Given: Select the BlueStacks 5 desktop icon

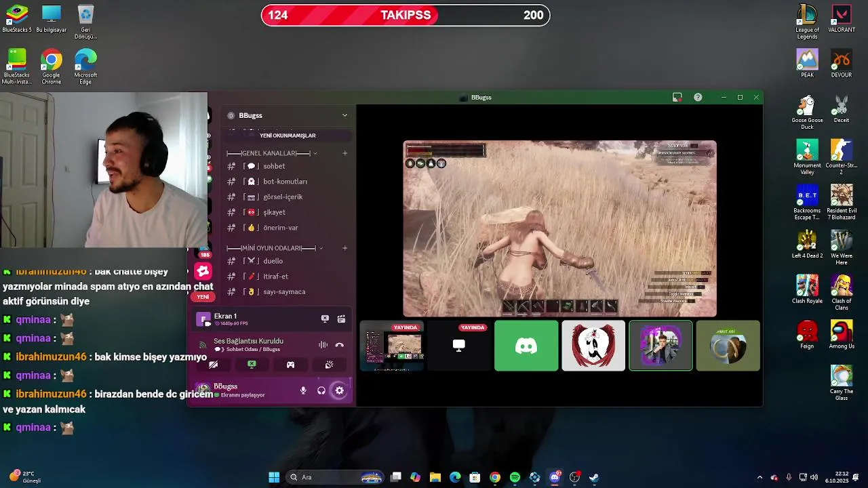Looking at the screenshot, I should point(17,19).
